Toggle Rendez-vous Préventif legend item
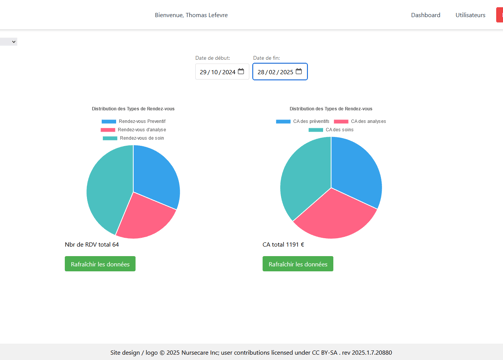 click(x=134, y=121)
